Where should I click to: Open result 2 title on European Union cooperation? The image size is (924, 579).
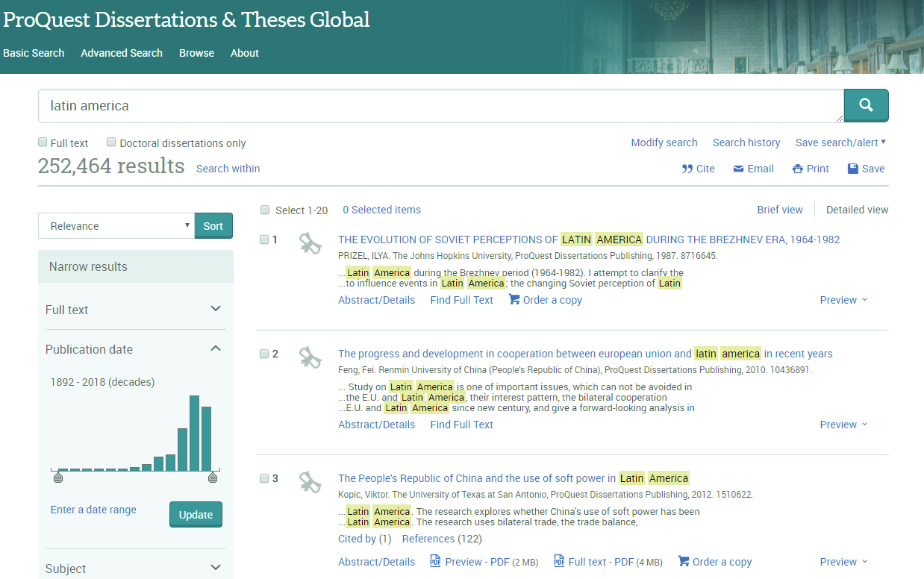coord(585,354)
